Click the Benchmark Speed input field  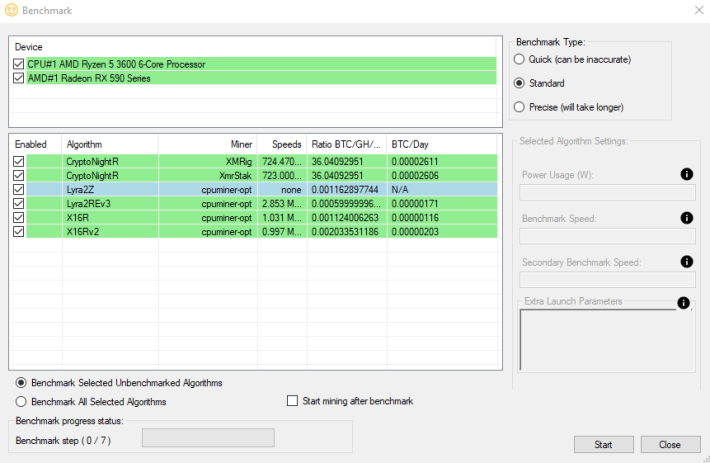click(607, 236)
